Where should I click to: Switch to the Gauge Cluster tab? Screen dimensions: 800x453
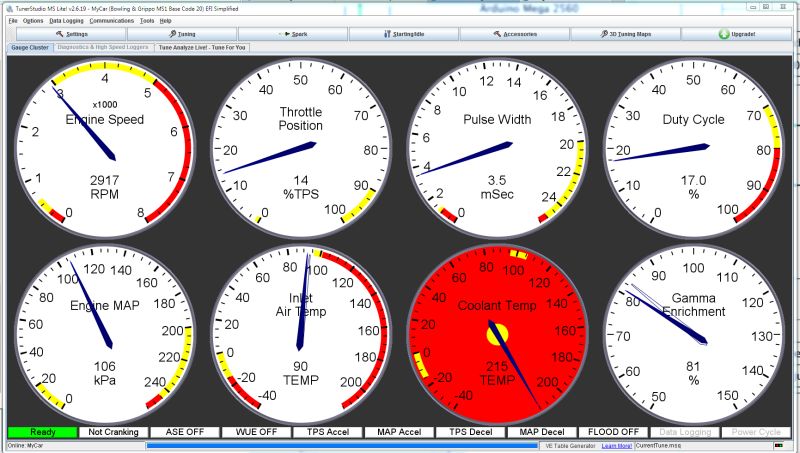(x=30, y=47)
